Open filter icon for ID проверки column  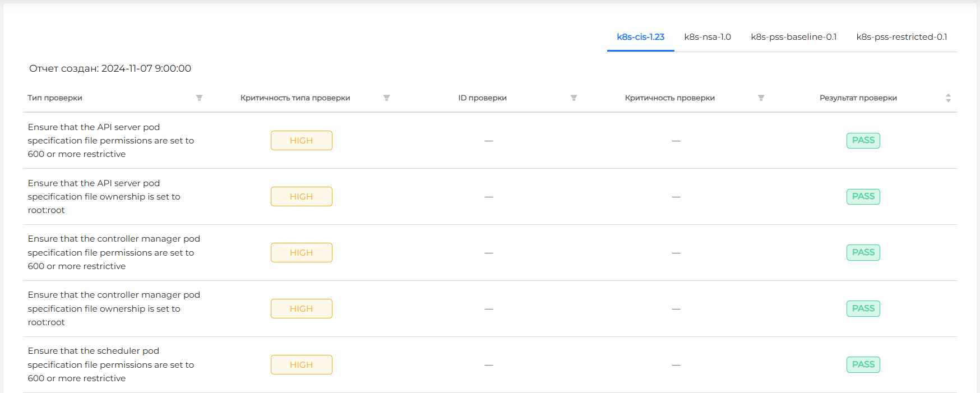tap(574, 98)
